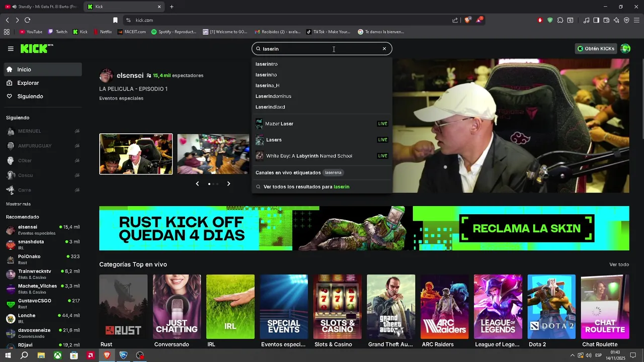
Task: Open recommended channel Trainwreckstv
Action: pos(43,274)
